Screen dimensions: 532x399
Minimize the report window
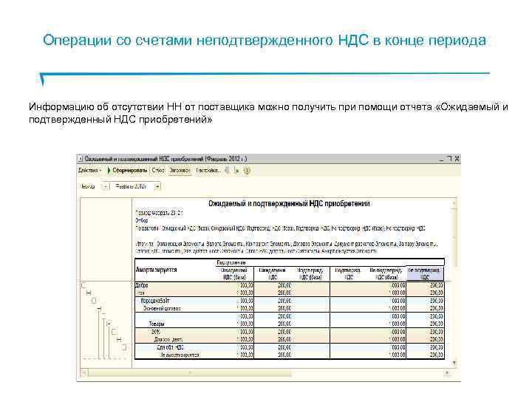[x=441, y=159]
